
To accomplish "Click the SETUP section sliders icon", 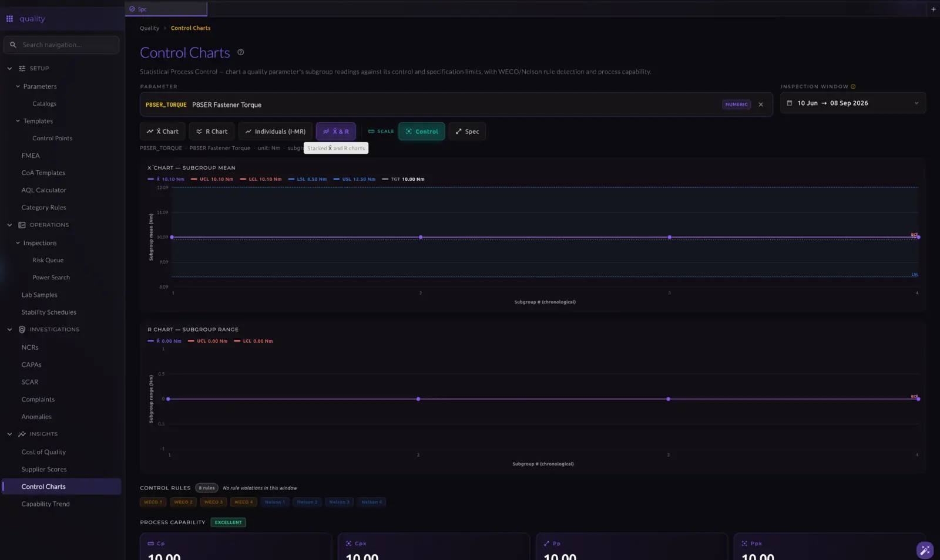I will 22,69.
